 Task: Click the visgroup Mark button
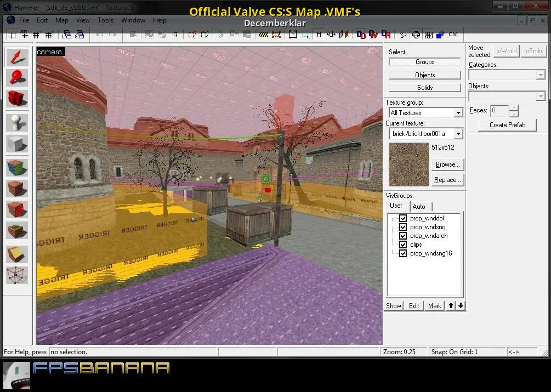(435, 306)
